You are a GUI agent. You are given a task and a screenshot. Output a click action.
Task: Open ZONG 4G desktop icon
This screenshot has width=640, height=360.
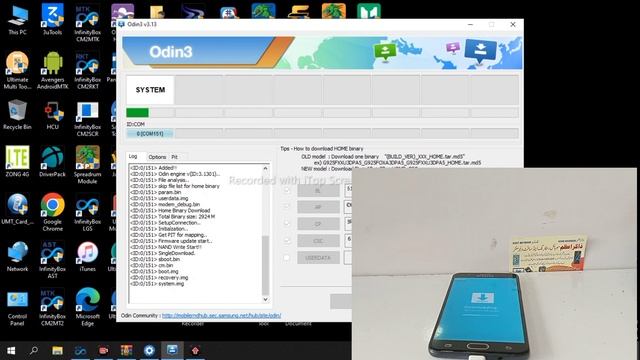coord(18,162)
